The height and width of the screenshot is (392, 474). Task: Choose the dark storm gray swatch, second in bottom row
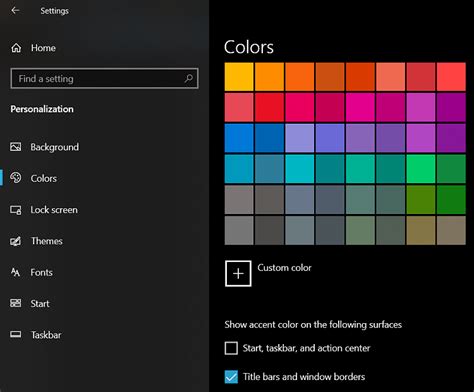[269, 230]
